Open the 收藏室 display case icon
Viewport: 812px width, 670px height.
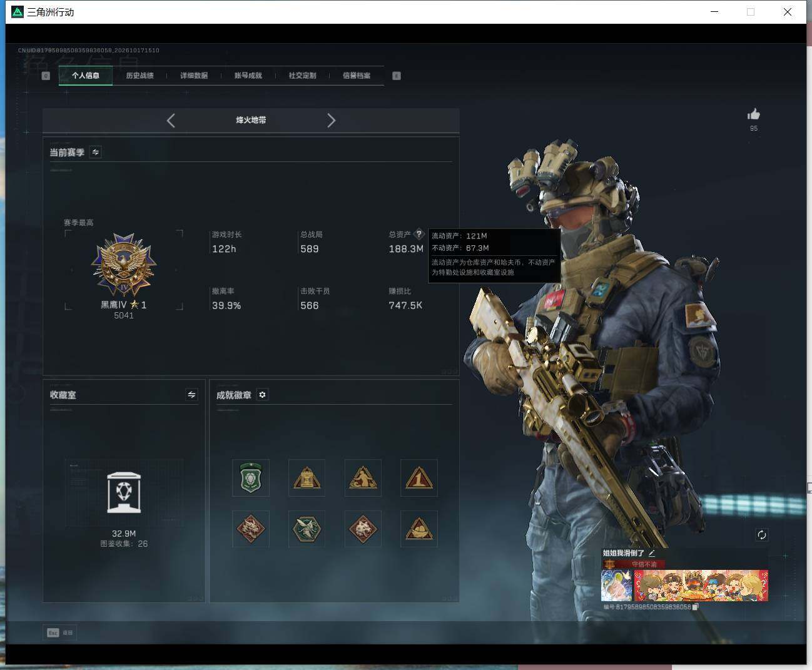pos(124,492)
